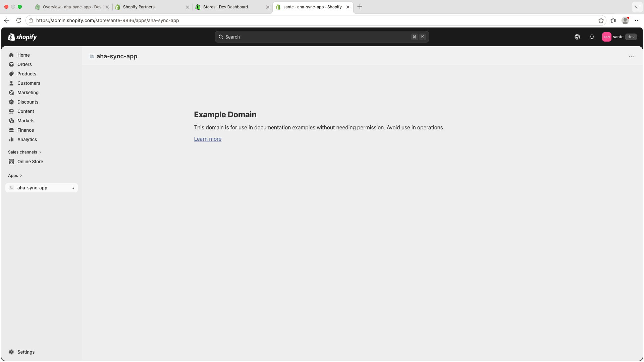Open Markets in sidebar

[x=42, y=121]
